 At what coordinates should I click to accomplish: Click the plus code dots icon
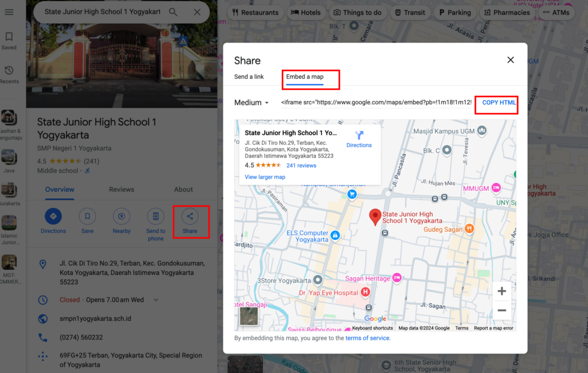42,356
